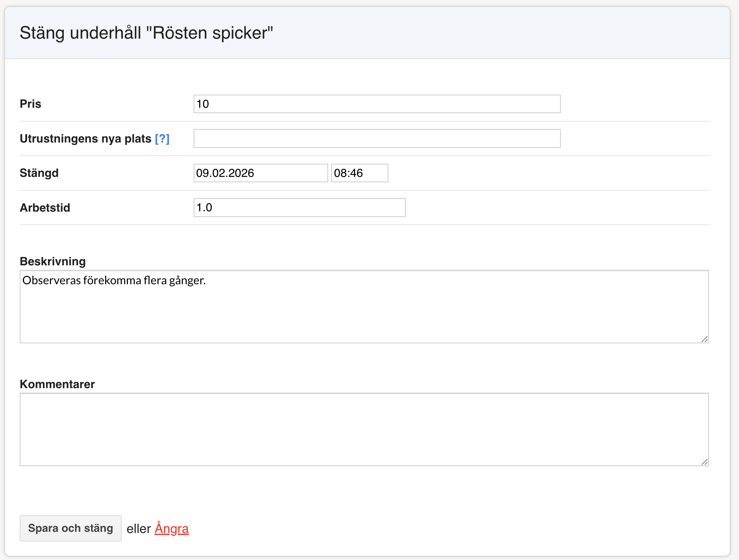Screen dimensions: 739x560
Task: Click the Utrustningens nya plats label
Action: point(85,139)
